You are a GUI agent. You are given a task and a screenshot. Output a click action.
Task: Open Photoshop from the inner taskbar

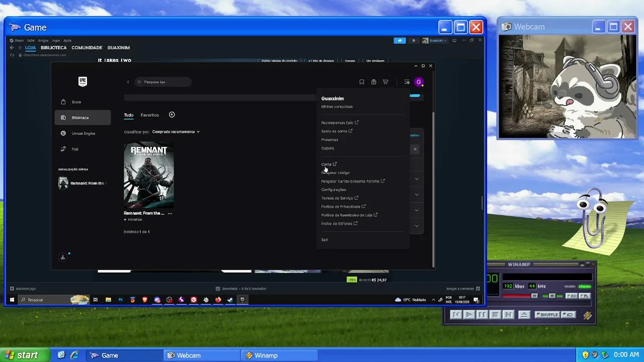[x=120, y=300]
